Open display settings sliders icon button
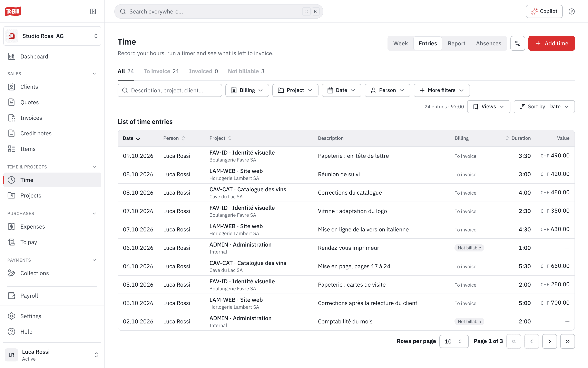The width and height of the screenshot is (588, 368). pos(518,43)
